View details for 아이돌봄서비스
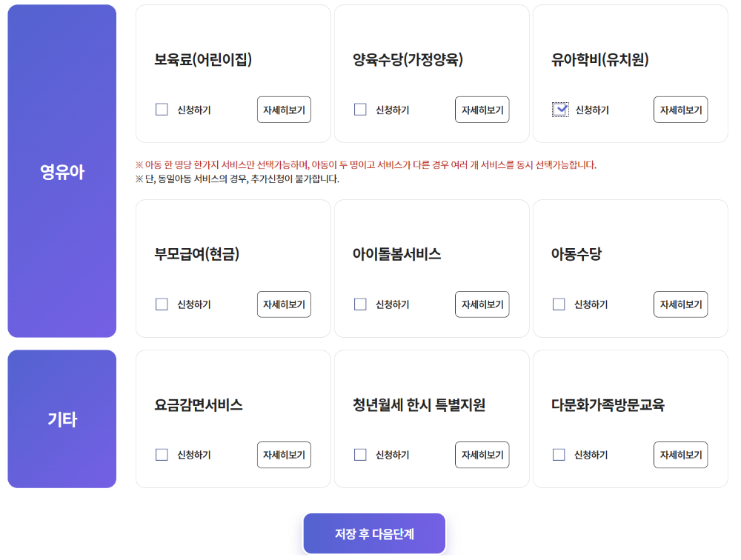Viewport: 741px width, 560px height. click(482, 304)
